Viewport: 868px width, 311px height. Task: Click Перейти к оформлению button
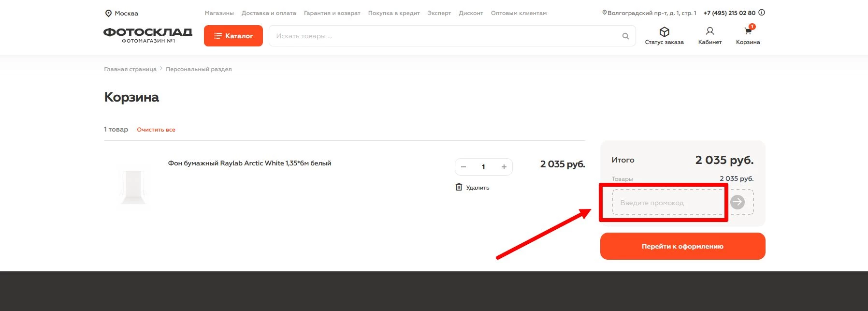coord(682,246)
